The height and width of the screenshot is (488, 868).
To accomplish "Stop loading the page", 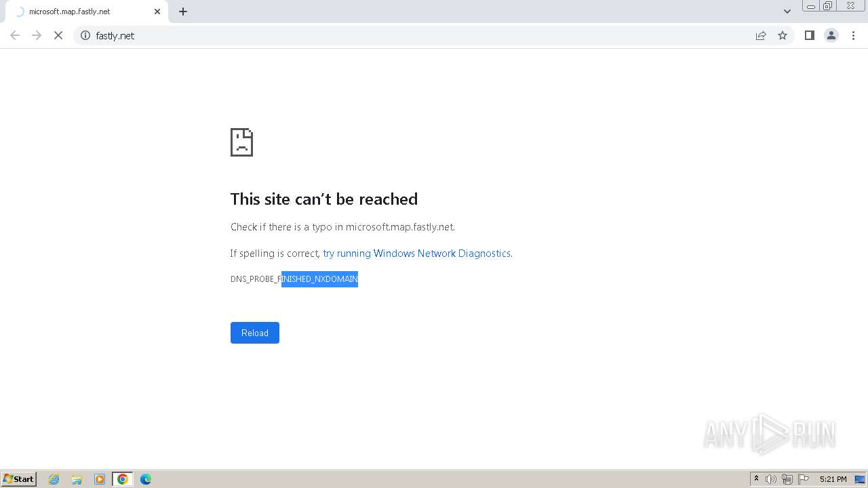I will [58, 35].
